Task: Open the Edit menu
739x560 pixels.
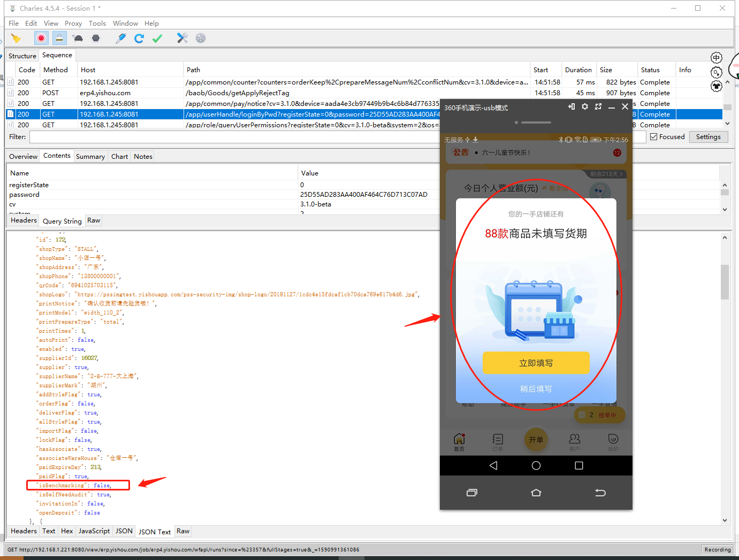Action: 31,24
